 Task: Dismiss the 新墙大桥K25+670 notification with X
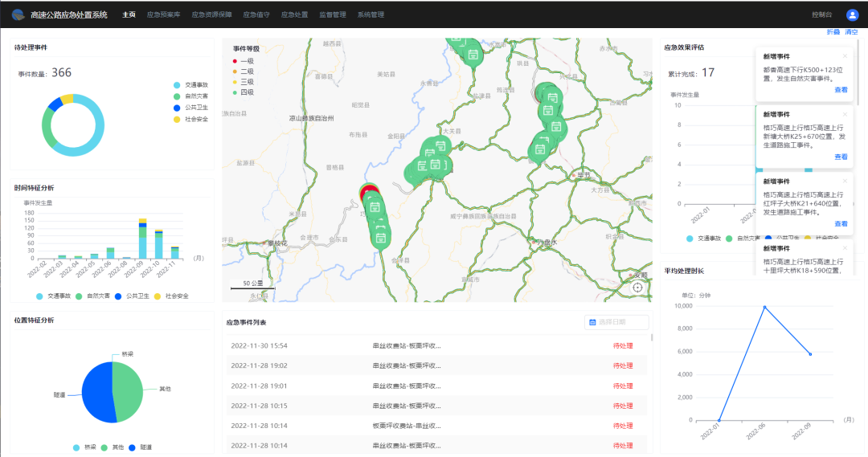pyautogui.click(x=845, y=114)
